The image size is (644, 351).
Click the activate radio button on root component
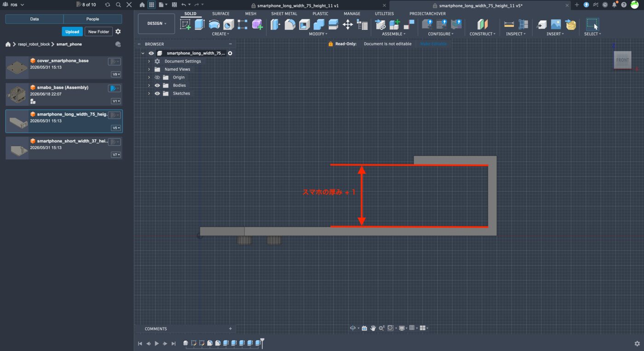(230, 53)
